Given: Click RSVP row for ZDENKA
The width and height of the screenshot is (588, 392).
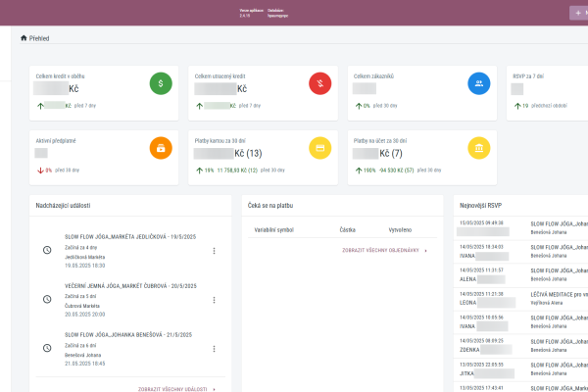Looking at the screenshot, I should [520, 346].
